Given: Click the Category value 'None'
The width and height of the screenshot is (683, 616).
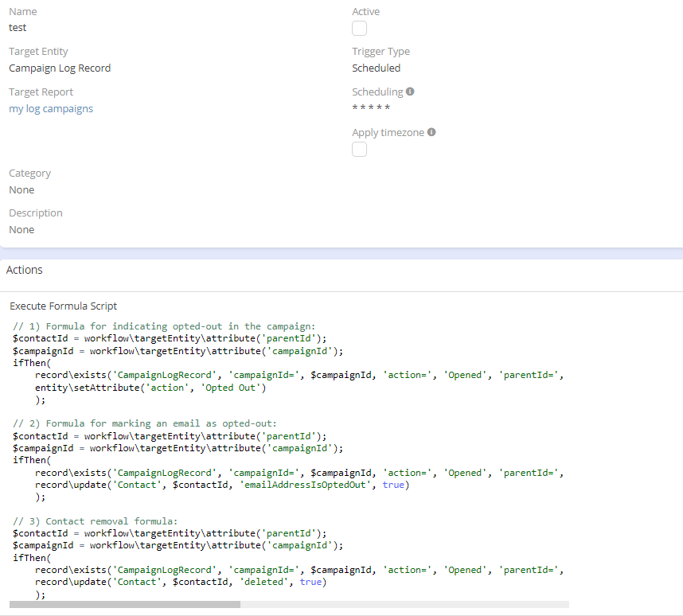Looking at the screenshot, I should 21,190.
